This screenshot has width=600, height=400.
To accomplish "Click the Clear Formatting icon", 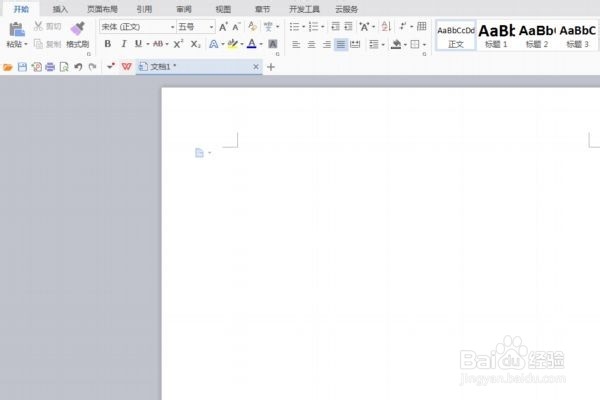I will click(252, 26).
